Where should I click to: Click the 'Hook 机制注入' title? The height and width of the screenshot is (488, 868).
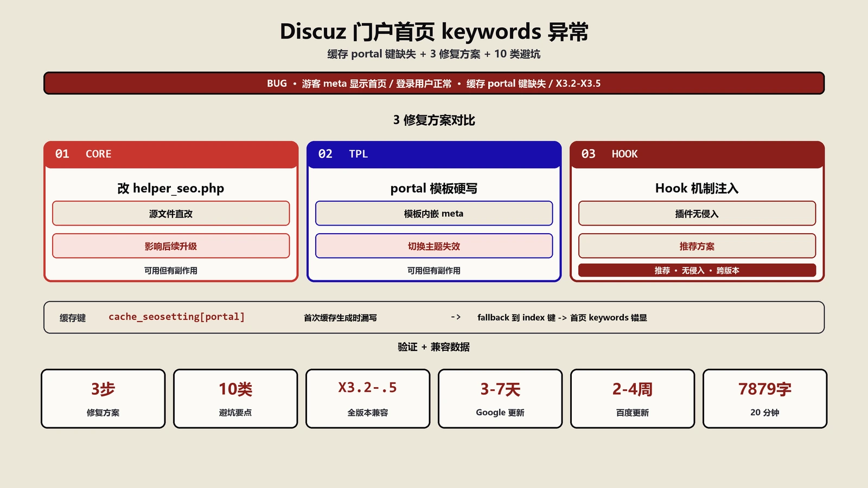pos(697,188)
